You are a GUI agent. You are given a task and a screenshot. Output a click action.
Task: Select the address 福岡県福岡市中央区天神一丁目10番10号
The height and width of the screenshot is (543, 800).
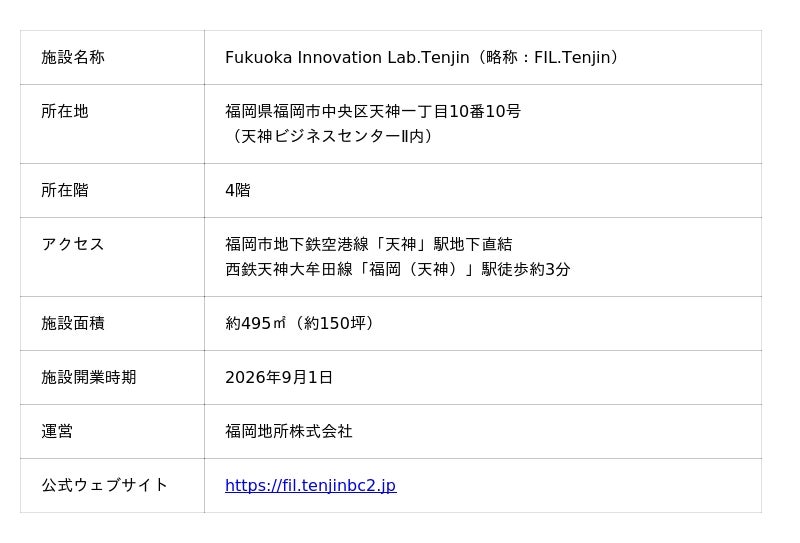coord(373,111)
